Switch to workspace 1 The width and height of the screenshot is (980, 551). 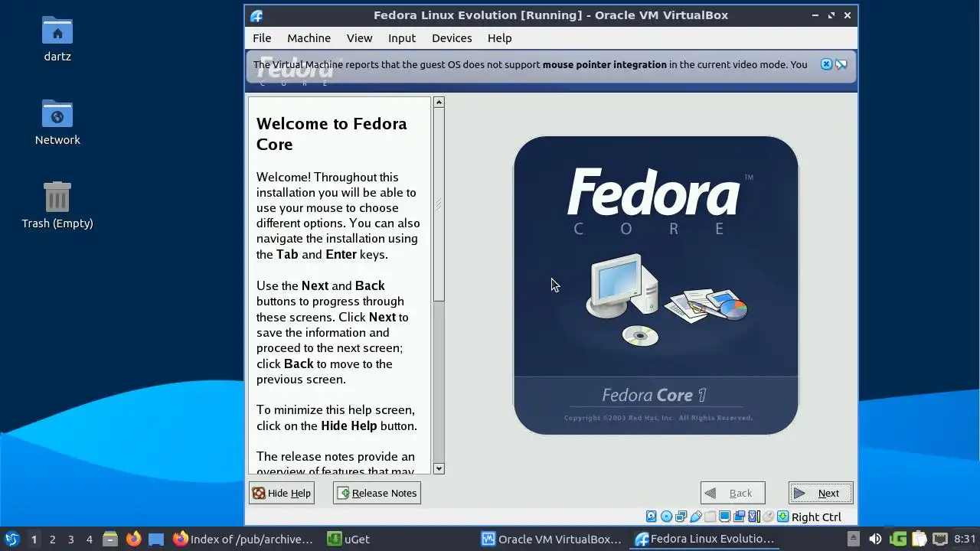coord(34,539)
